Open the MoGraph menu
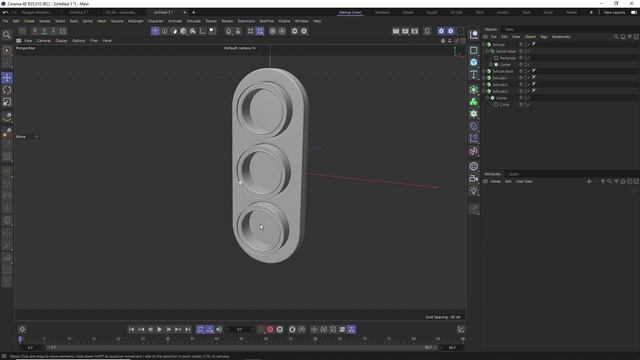This screenshot has height=360, width=640. [x=136, y=21]
